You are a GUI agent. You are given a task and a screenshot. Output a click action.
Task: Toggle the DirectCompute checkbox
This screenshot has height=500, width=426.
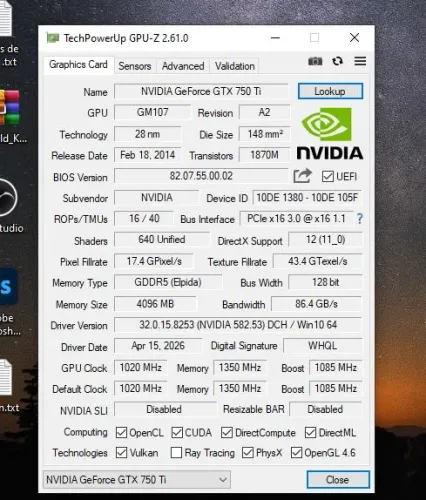tap(227, 433)
